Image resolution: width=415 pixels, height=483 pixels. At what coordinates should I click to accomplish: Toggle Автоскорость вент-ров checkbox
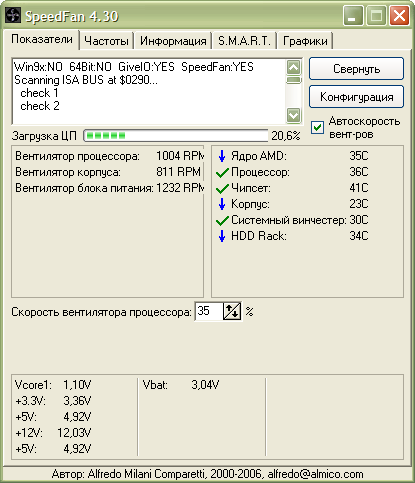click(x=317, y=127)
